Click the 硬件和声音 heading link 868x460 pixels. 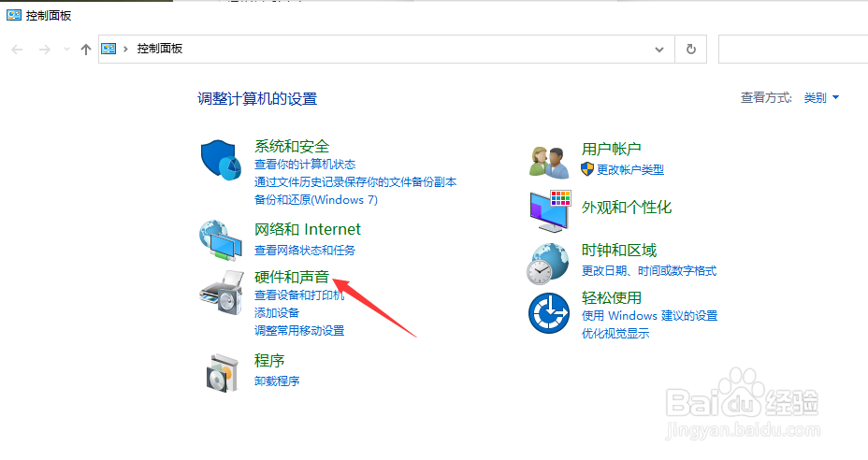point(292,277)
